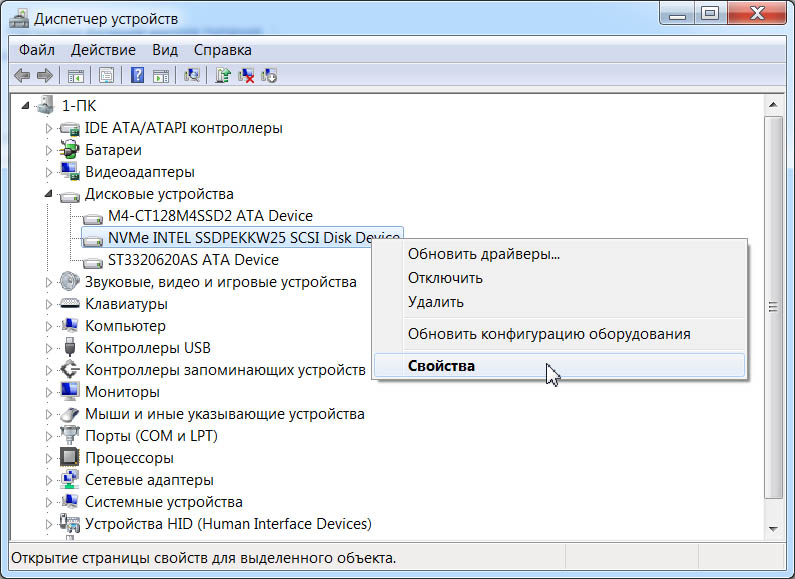Click the blue question mark Help icon
The height and width of the screenshot is (579, 795).
pos(137,75)
